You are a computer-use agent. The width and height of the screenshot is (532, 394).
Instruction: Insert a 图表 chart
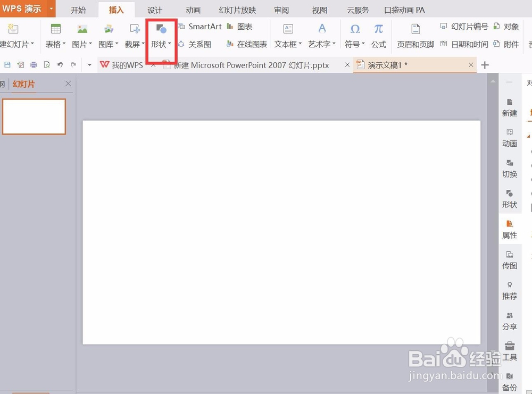[239, 27]
